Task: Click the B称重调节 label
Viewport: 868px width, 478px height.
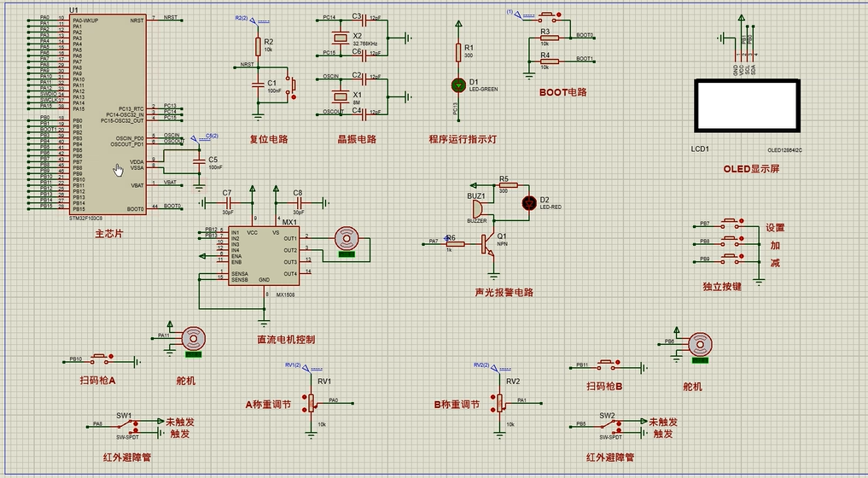Action: [x=457, y=405]
